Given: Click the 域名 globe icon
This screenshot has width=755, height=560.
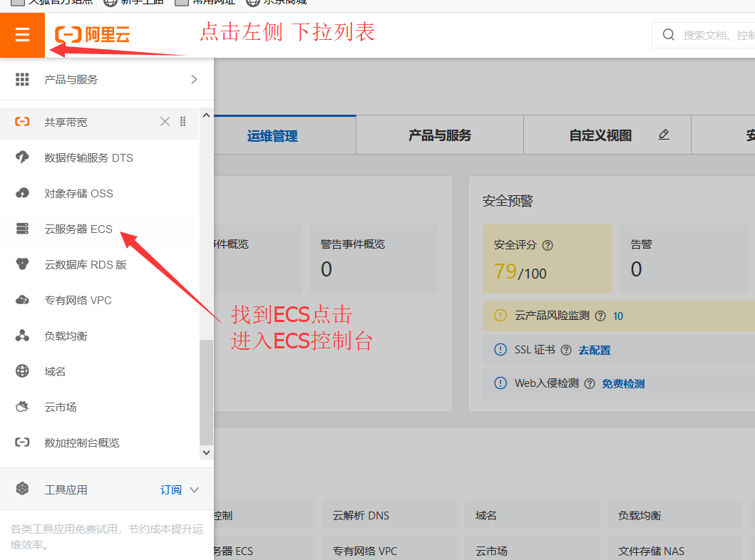Looking at the screenshot, I should (x=22, y=371).
